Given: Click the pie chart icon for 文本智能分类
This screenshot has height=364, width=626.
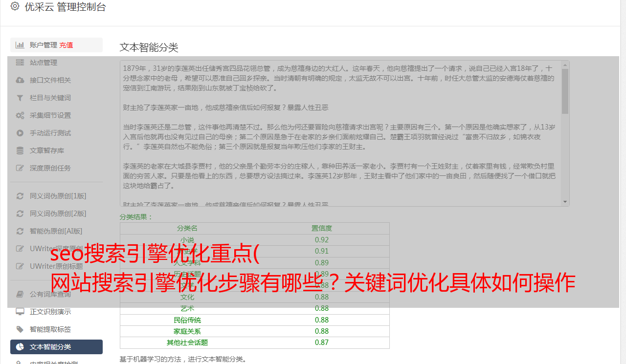Looking at the screenshot, I should pos(20,347).
